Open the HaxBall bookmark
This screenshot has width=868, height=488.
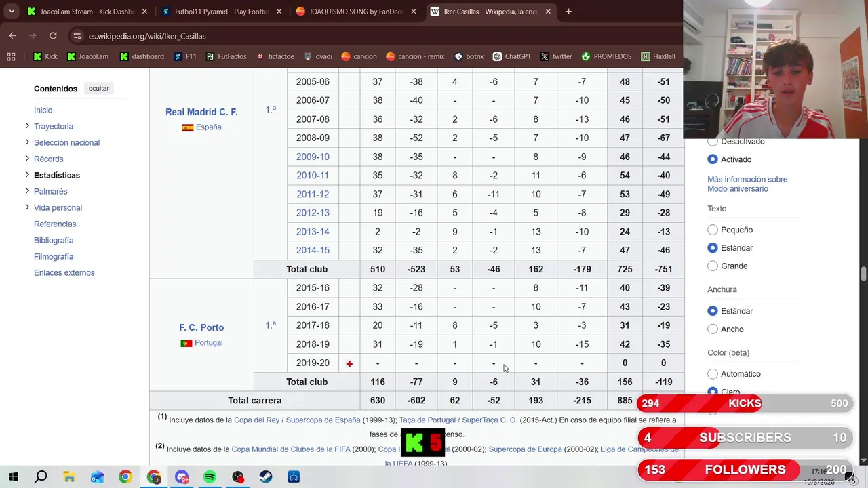658,56
